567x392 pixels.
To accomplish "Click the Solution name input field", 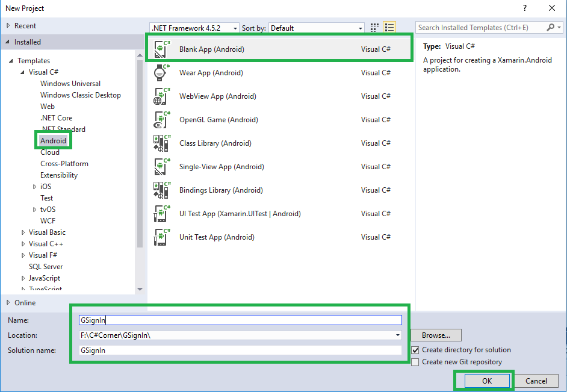I will (240, 350).
